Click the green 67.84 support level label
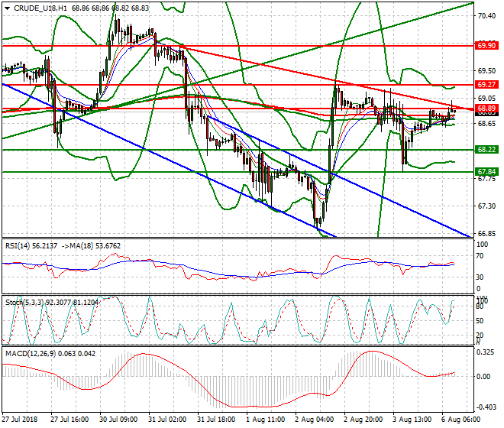Screen dimensions: 504x428 [486, 172]
